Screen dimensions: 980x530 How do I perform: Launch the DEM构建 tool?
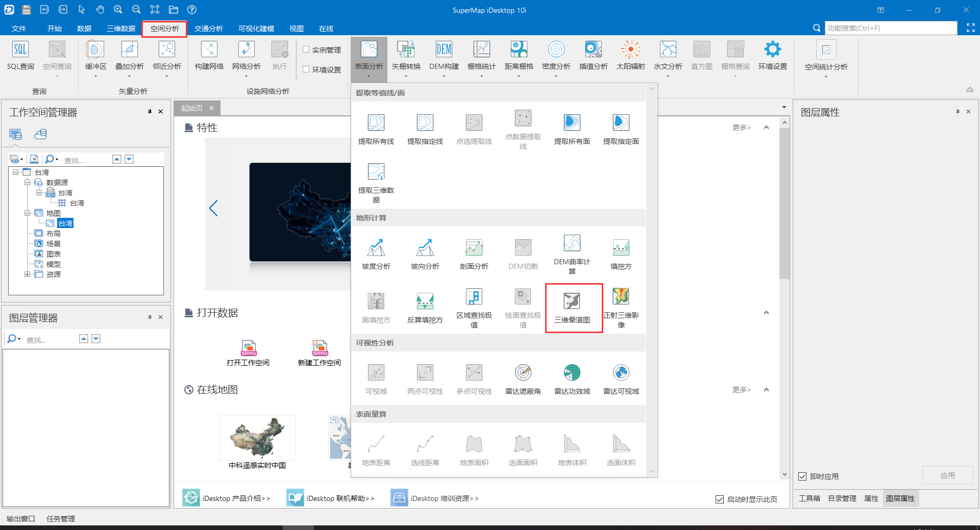[x=444, y=56]
